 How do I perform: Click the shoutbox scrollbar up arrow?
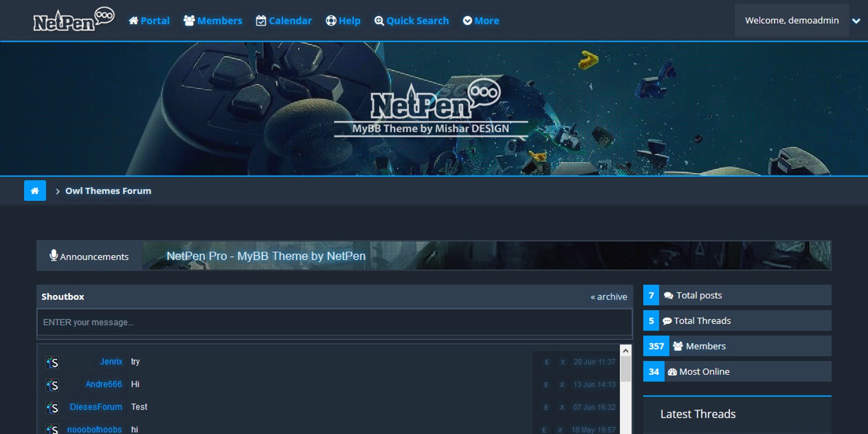[626, 351]
